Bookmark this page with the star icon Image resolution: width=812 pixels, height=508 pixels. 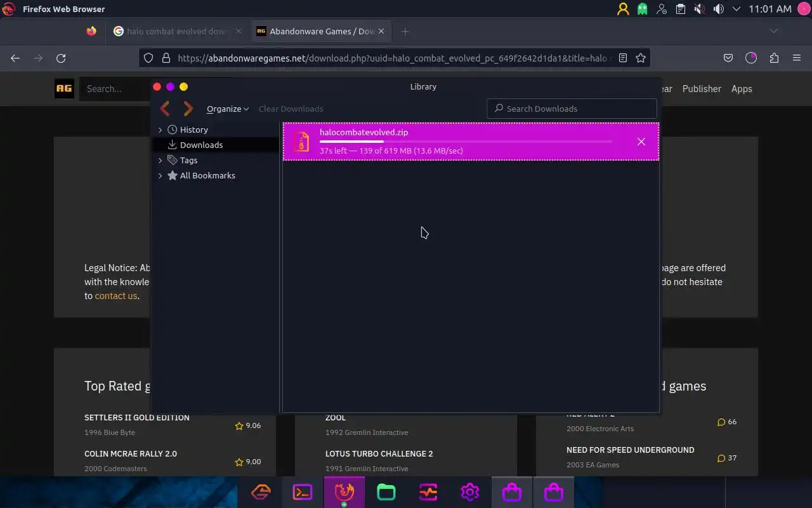641,58
